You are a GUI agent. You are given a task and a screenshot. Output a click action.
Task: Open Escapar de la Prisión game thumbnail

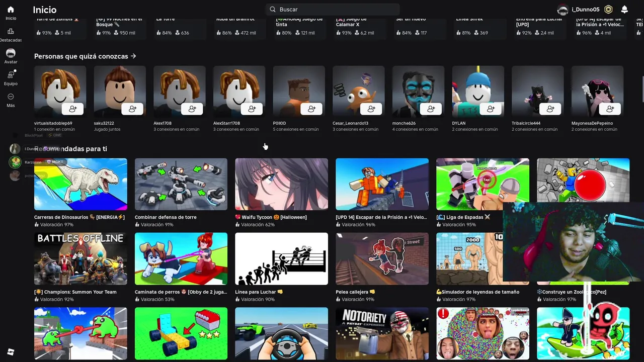point(382,184)
